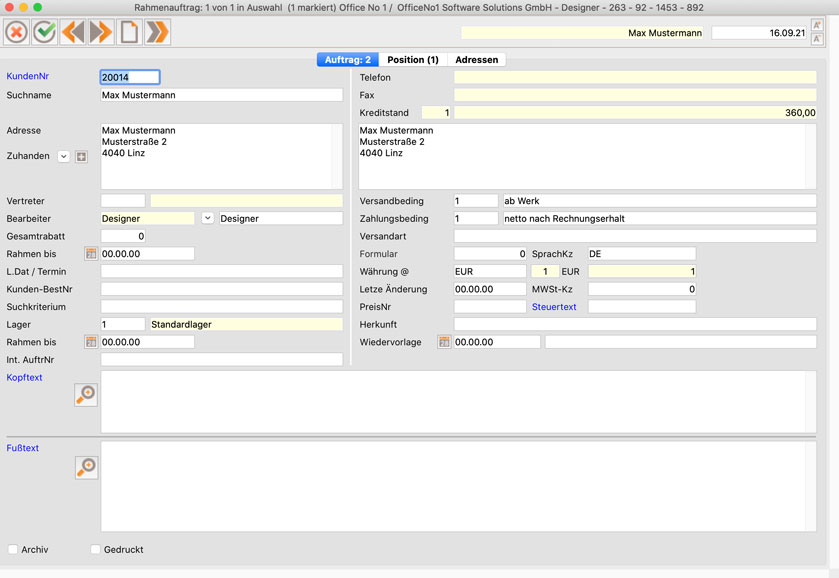Click the Vertreter number field
839x578 pixels.
click(123, 201)
